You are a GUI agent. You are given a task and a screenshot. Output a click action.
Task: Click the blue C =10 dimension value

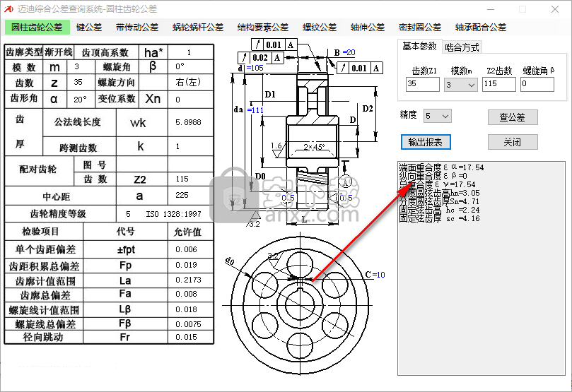point(379,275)
